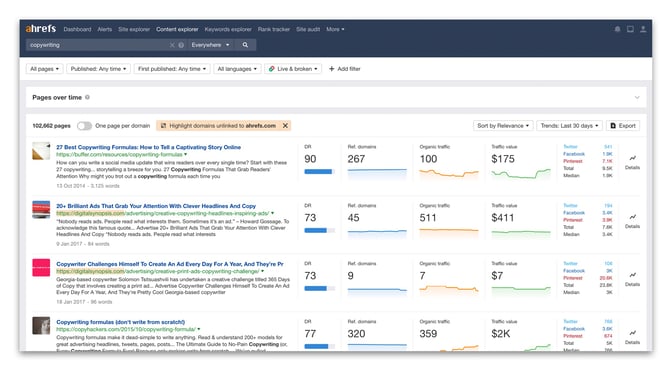The image size is (672, 382).
Task: Click the DR 90 rating bar
Action: [x=319, y=171]
